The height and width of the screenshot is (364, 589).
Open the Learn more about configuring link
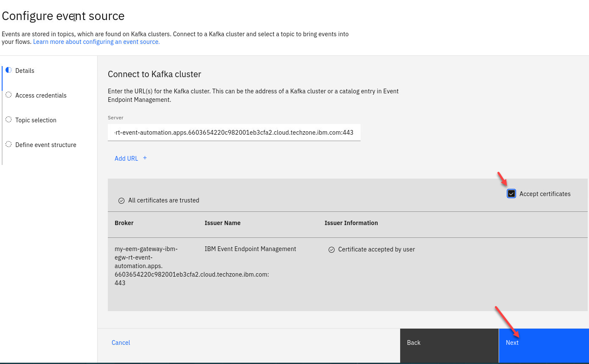[x=96, y=42]
